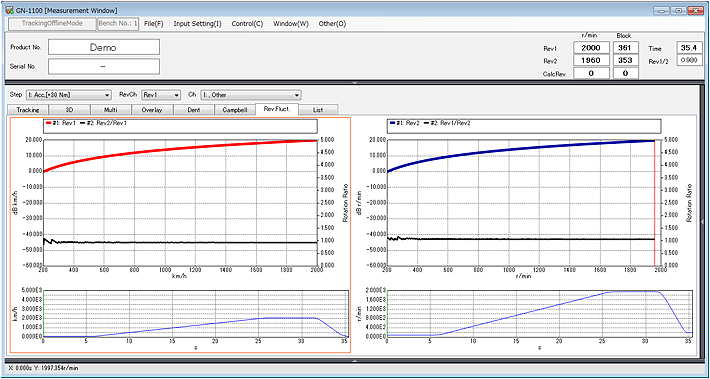
Task: Collapse the top panel using the splitter arrow
Action: (x=355, y=82)
